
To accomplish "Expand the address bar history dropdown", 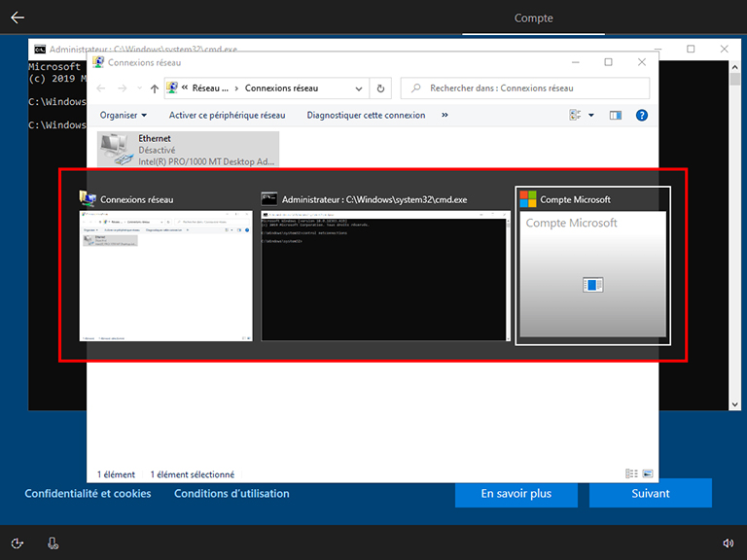I will pyautogui.click(x=356, y=88).
